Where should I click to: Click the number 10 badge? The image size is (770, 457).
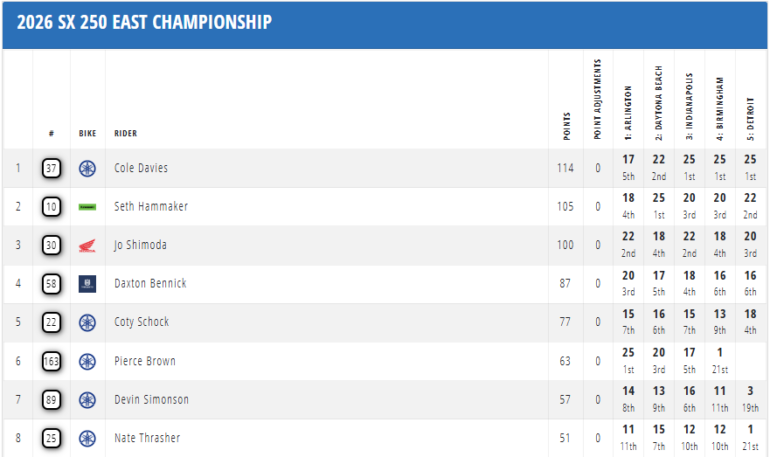pos(52,207)
